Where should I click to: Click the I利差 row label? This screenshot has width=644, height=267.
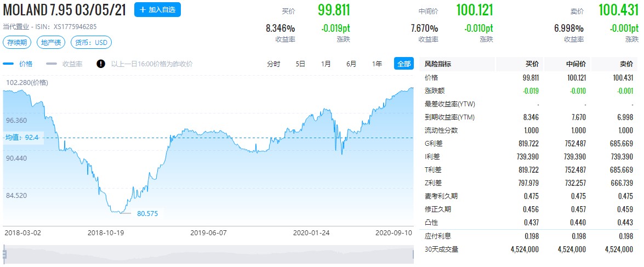(x=432, y=156)
